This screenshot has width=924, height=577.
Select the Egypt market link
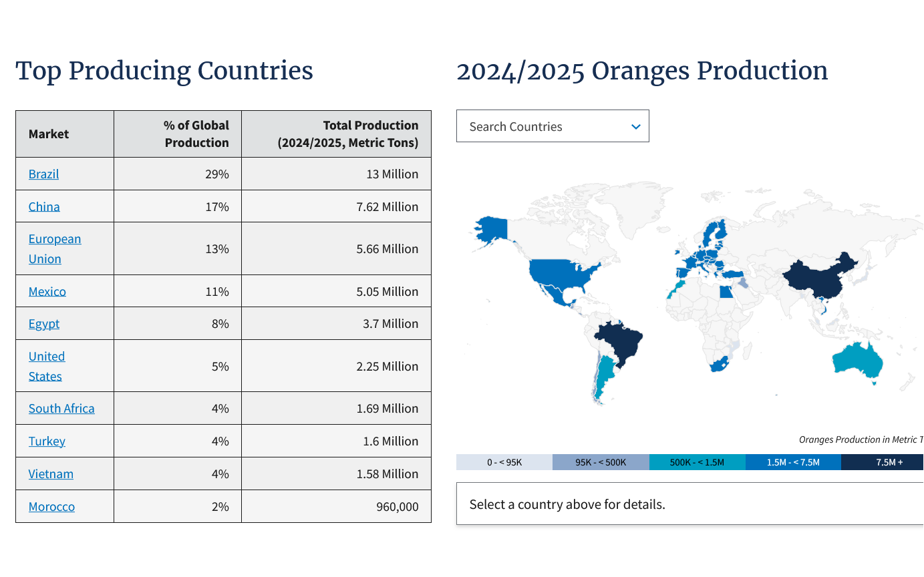point(44,323)
